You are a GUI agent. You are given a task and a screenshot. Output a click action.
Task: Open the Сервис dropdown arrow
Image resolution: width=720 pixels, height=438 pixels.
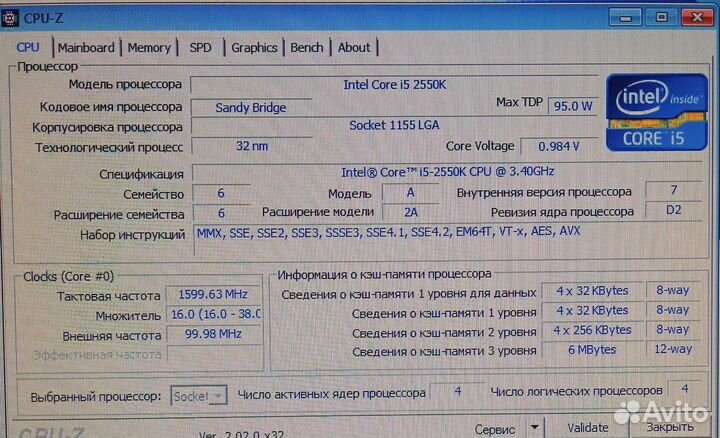(x=534, y=427)
